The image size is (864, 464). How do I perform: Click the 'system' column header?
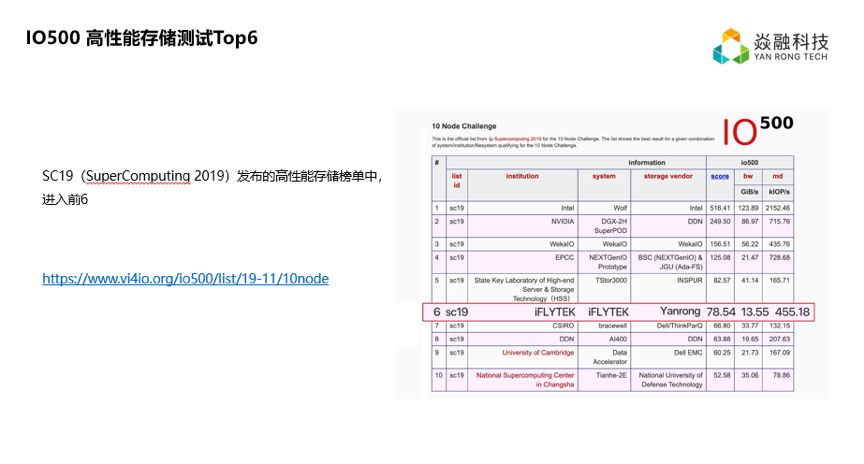(604, 176)
